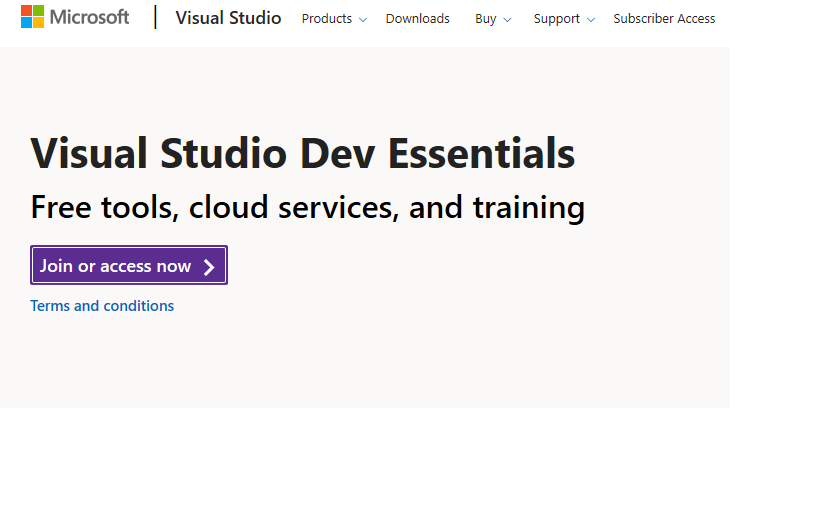The image size is (819, 506).
Task: Open the Terms and conditions link
Action: point(102,306)
